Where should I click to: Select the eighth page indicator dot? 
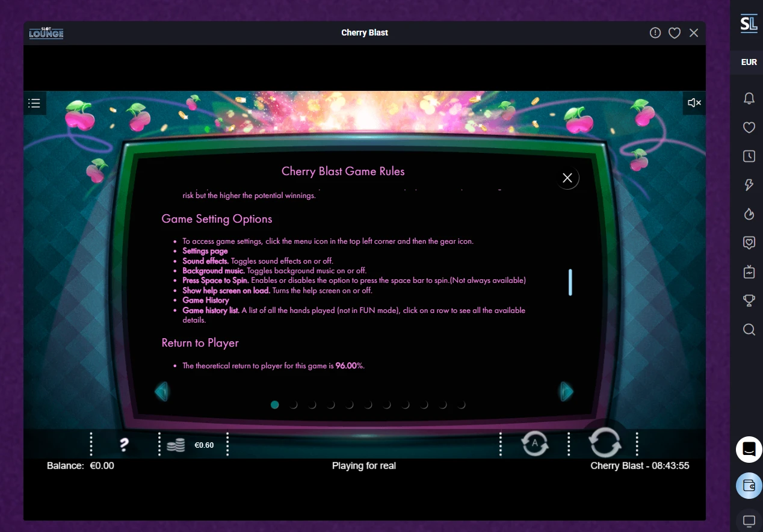coord(406,405)
